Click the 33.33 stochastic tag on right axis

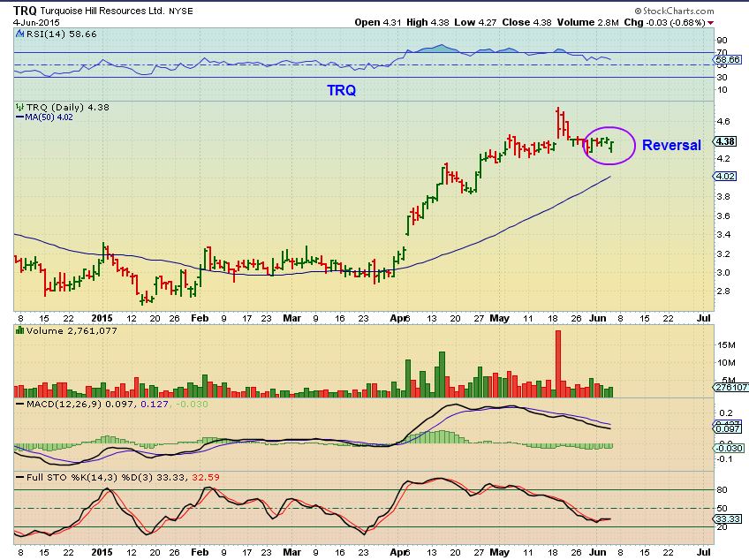[728, 518]
